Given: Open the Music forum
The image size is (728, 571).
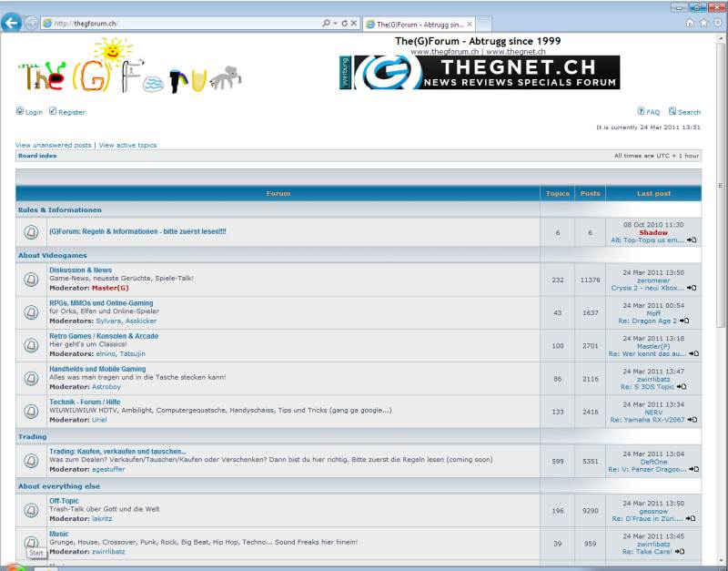Looking at the screenshot, I should (x=59, y=534).
